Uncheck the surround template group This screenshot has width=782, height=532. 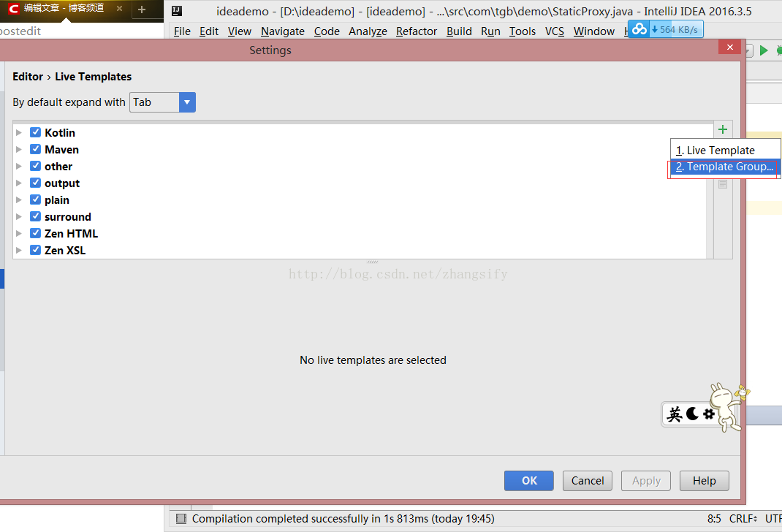(35, 216)
